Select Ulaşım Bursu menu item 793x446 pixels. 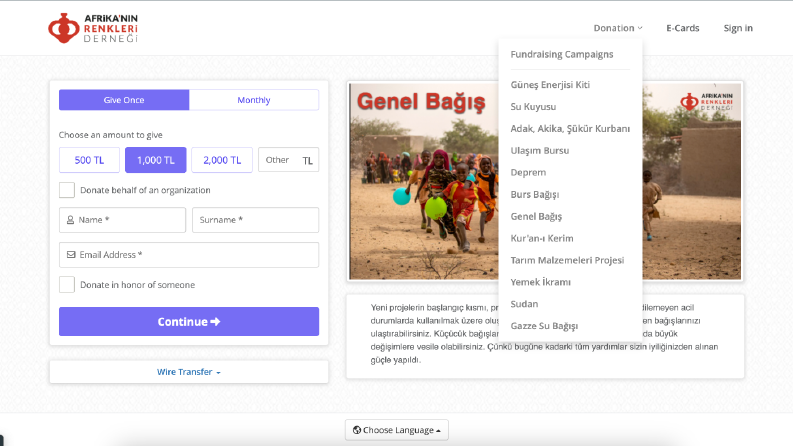(x=540, y=151)
